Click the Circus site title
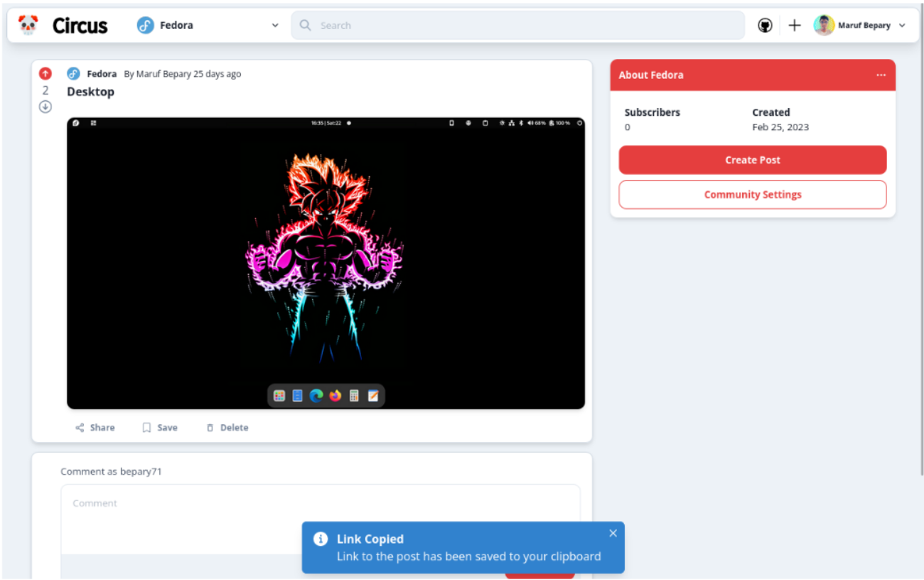 coord(80,26)
